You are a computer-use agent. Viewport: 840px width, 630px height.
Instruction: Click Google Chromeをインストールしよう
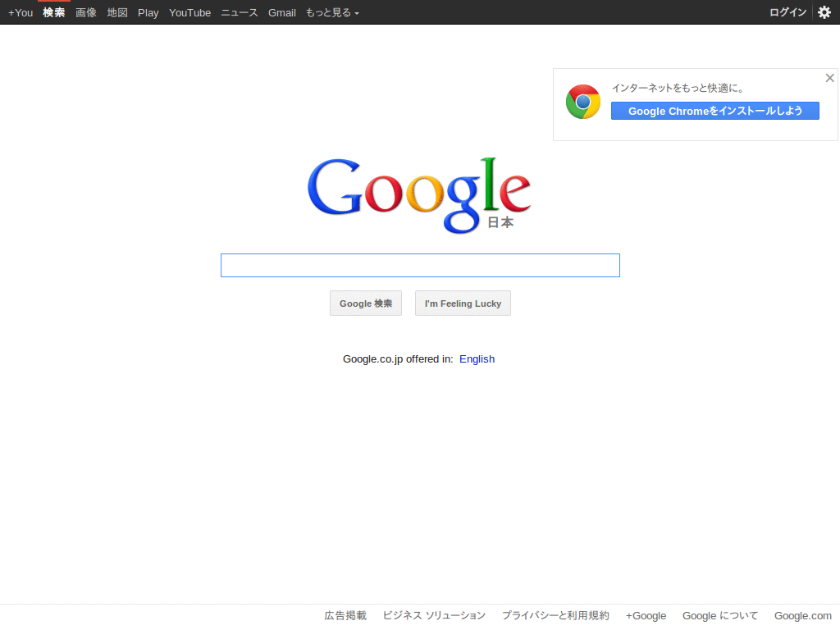[x=714, y=111]
